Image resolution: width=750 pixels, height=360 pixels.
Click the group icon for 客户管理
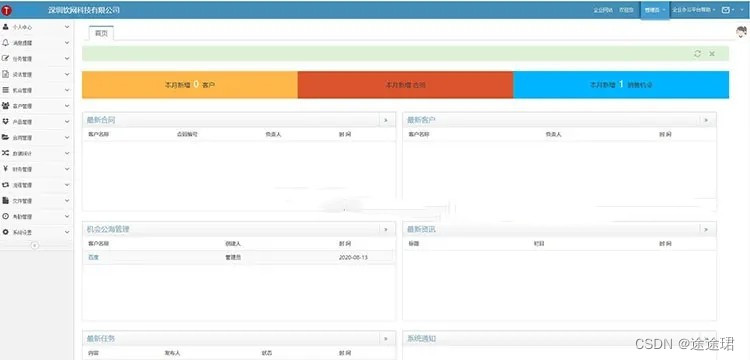click(5, 106)
